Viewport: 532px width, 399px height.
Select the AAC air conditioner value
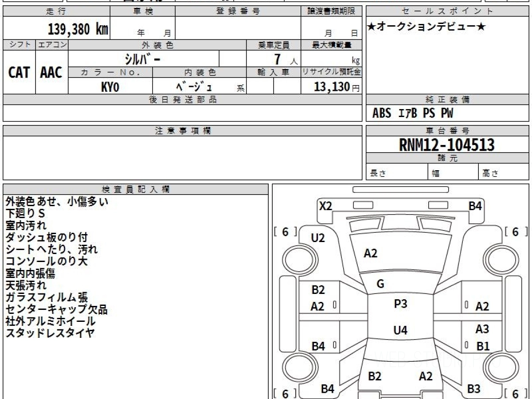click(51, 72)
